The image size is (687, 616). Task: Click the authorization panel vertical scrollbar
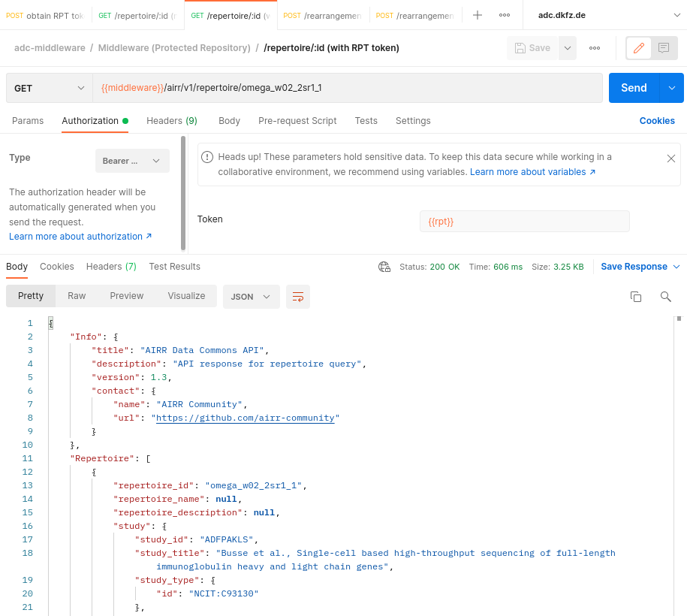(x=183, y=192)
